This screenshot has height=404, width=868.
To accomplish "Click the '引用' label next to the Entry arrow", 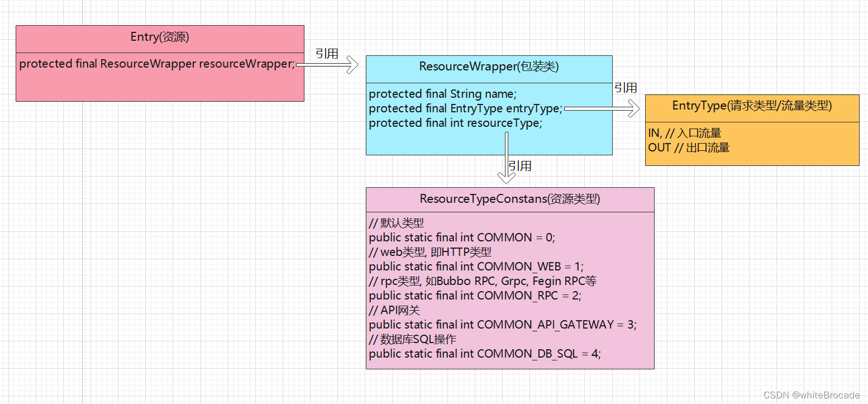I will pos(327,54).
